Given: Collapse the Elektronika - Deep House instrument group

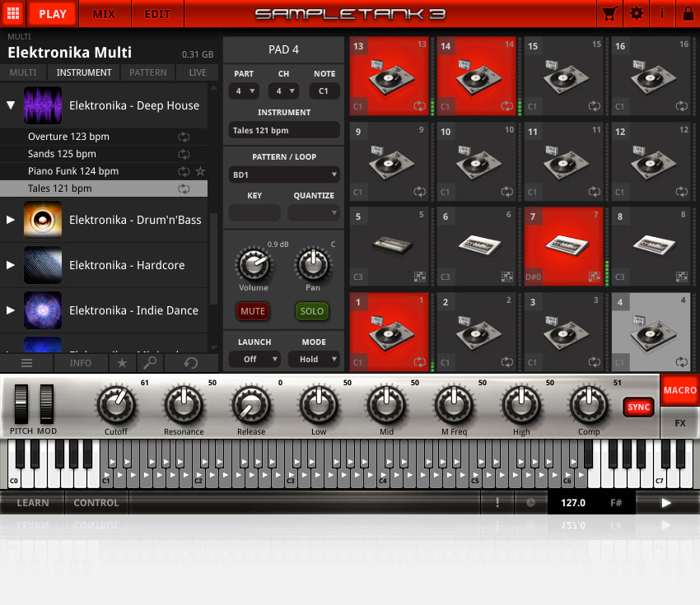Looking at the screenshot, I should [x=10, y=105].
